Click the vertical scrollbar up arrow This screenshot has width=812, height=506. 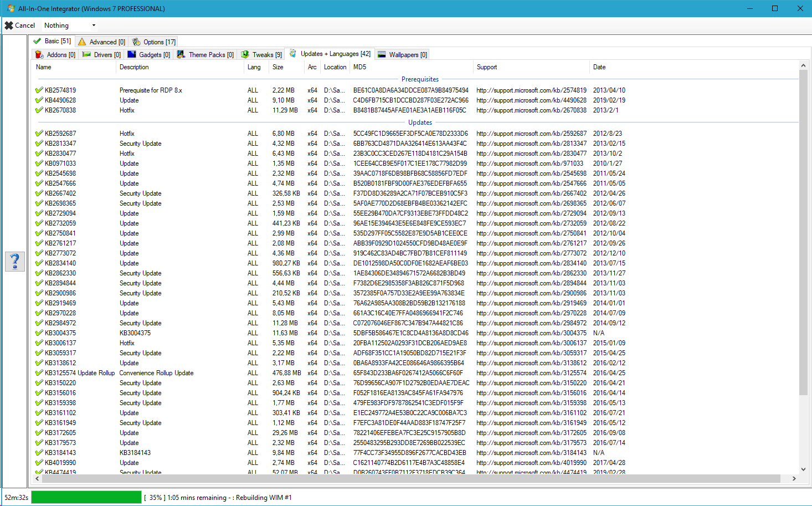[x=803, y=66]
